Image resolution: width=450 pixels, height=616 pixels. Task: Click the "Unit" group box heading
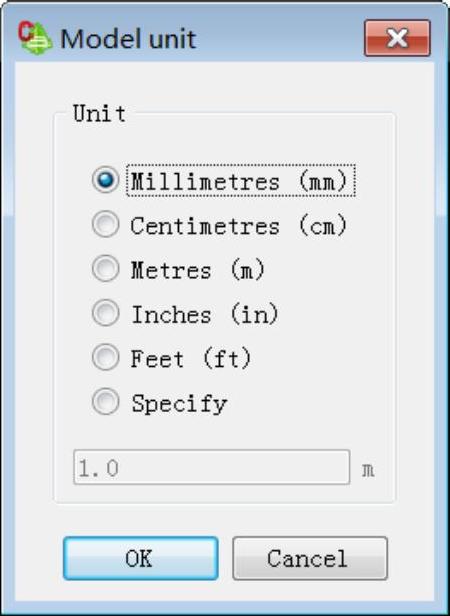click(x=99, y=114)
